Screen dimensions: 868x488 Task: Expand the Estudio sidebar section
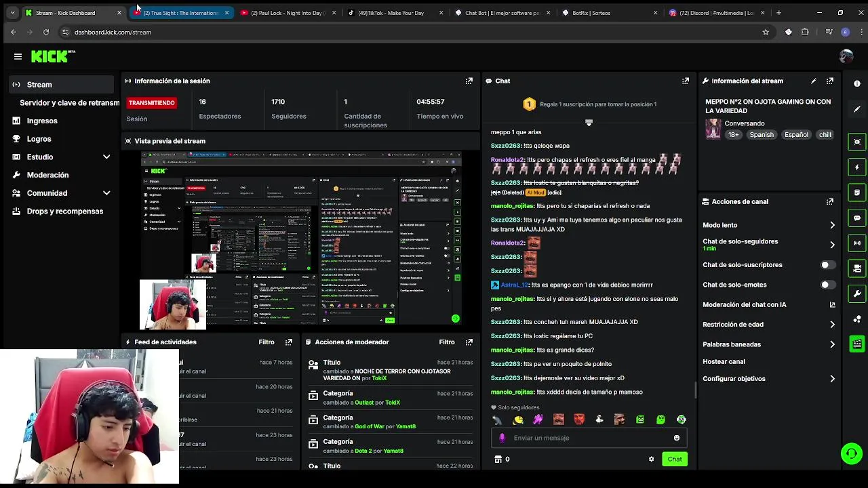106,157
